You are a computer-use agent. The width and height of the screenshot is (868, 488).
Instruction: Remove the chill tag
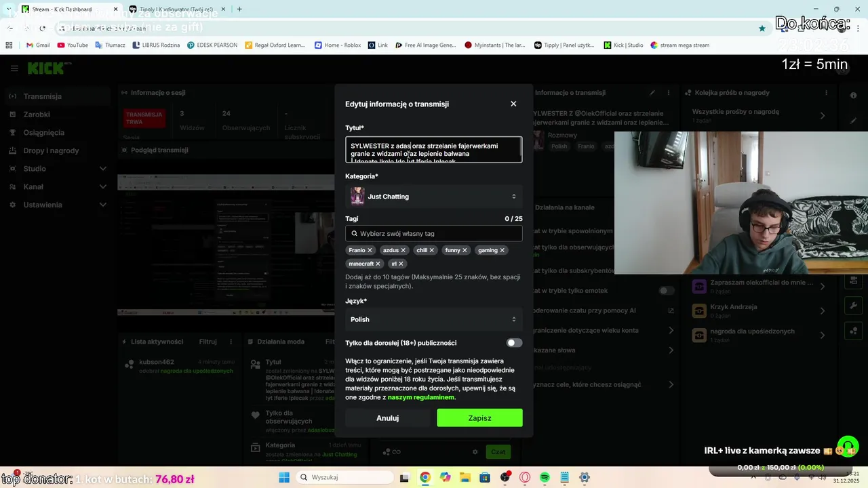[431, 250]
